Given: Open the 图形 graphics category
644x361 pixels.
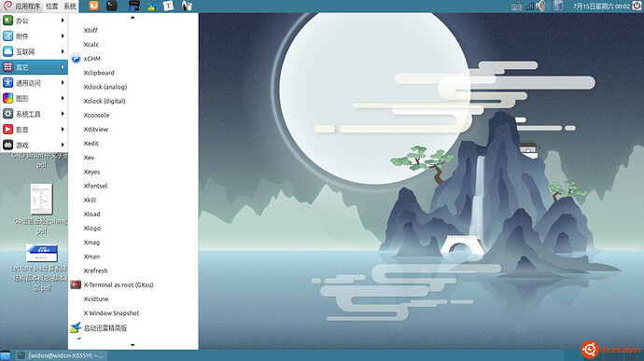Looking at the screenshot, I should (34, 98).
